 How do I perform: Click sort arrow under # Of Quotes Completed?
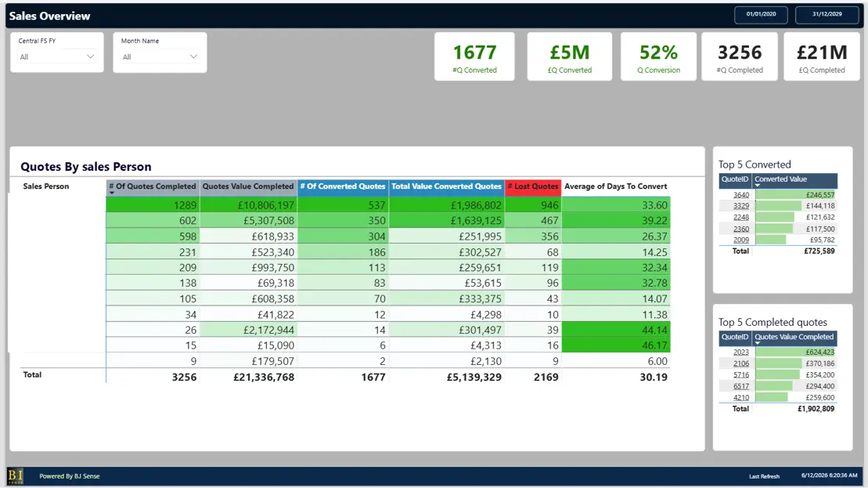[112, 193]
